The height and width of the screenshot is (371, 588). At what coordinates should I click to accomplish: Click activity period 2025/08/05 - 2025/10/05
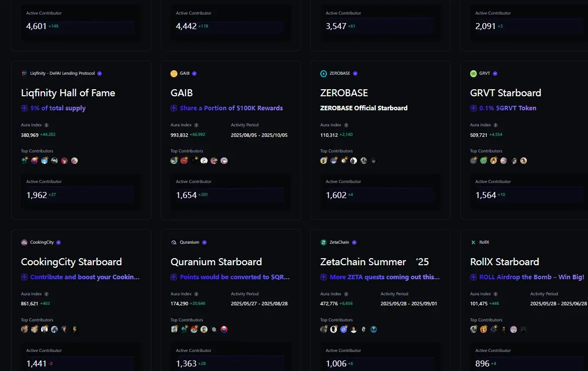pos(259,135)
